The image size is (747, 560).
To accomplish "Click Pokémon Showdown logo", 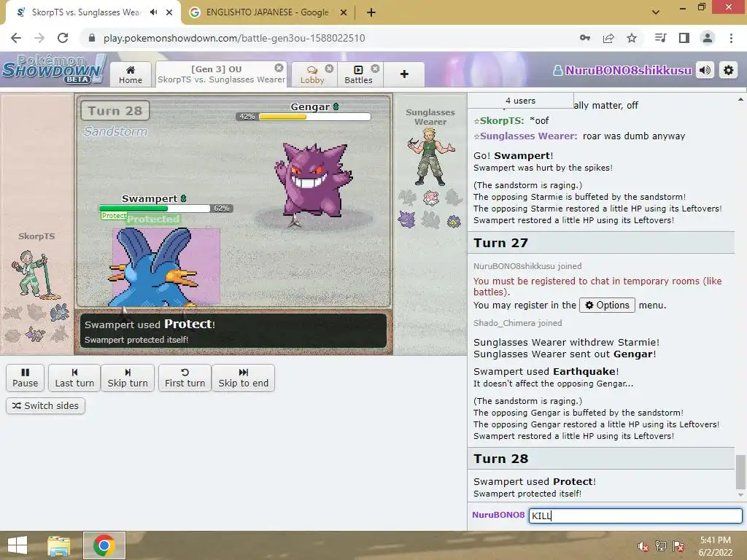I will click(54, 69).
